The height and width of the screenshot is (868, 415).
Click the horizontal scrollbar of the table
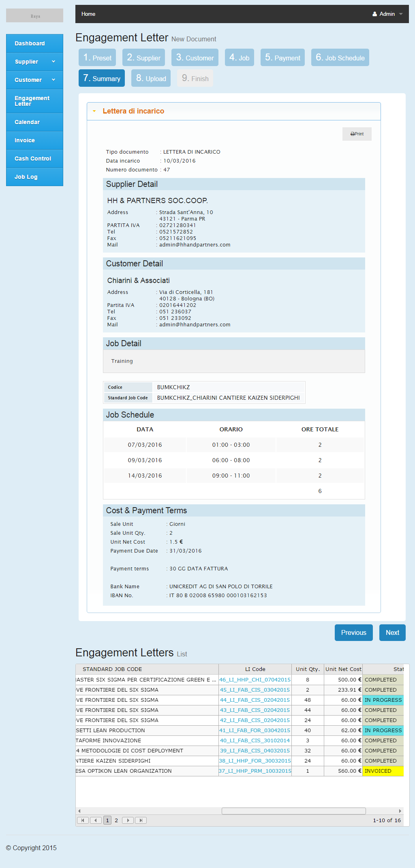pos(293,811)
